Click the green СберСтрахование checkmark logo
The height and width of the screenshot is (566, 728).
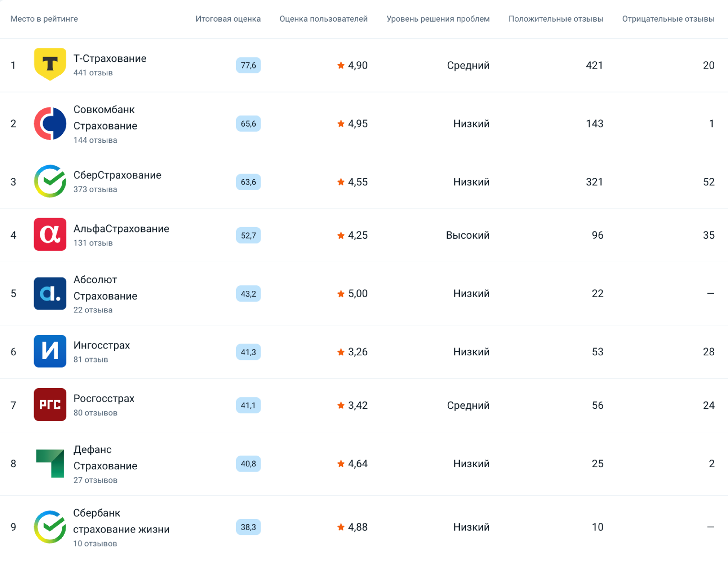pos(50,182)
